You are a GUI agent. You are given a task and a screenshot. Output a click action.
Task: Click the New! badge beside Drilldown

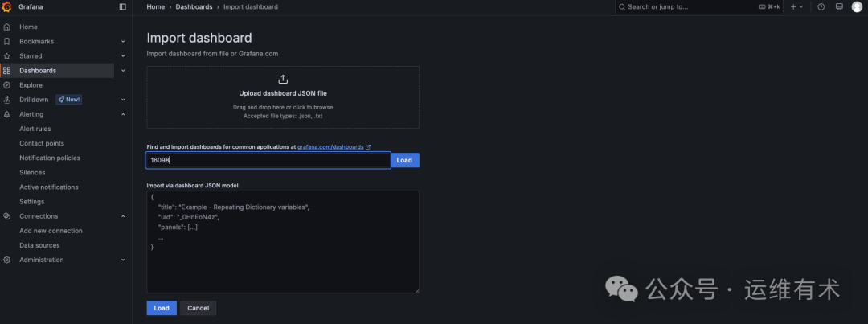(68, 100)
